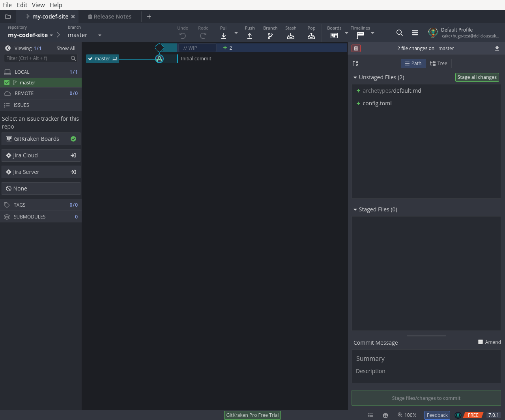The width and height of the screenshot is (505, 420).
Task: Expand the TAGS section
Action: 41,205
